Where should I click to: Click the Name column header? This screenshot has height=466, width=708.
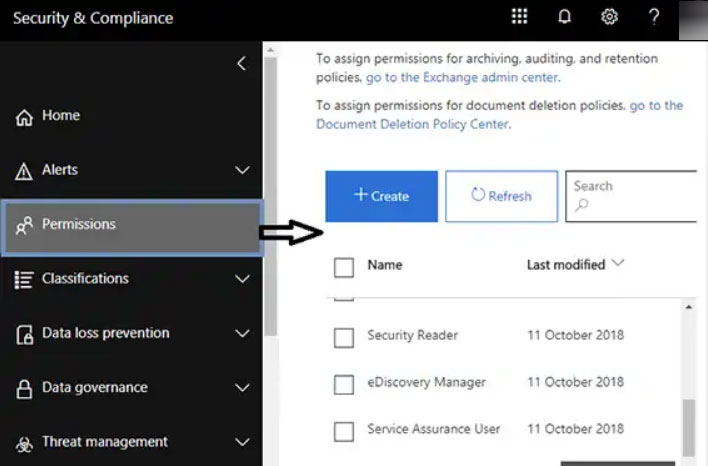coord(385,265)
